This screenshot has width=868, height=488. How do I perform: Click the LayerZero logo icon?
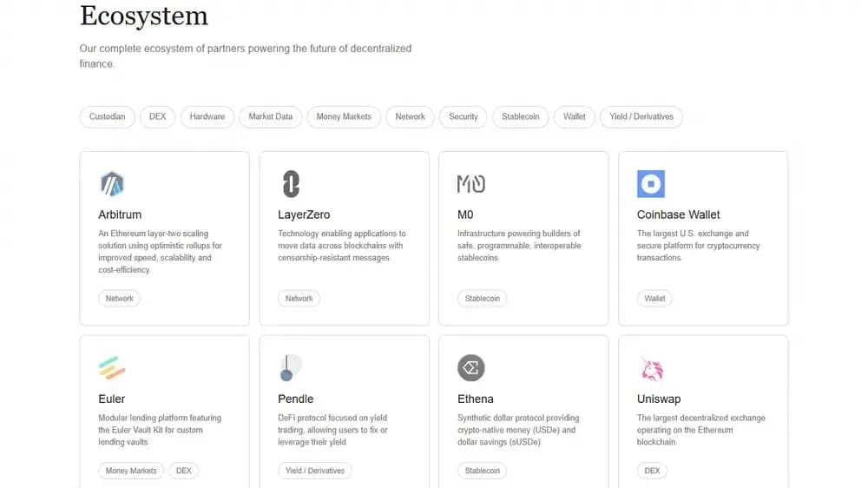(x=291, y=184)
